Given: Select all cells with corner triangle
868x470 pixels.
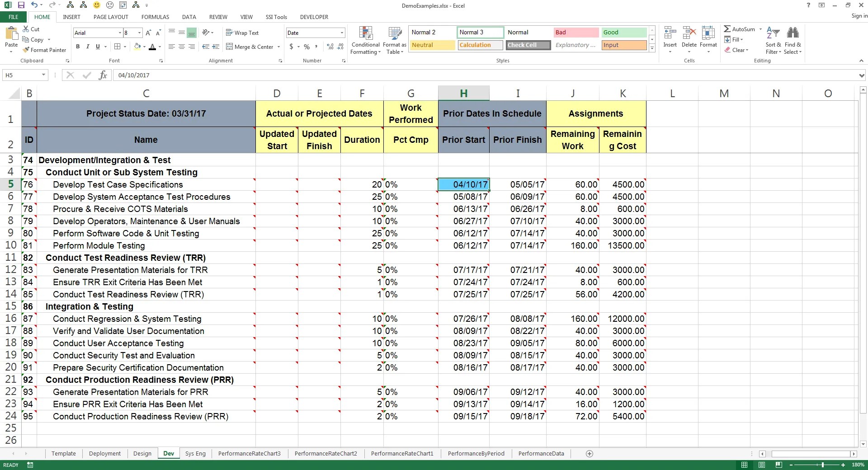Looking at the screenshot, I should [15, 93].
